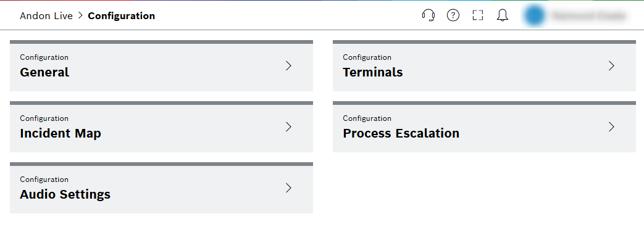Click the question mark help icon
This screenshot has height=227, width=644.
453,15
